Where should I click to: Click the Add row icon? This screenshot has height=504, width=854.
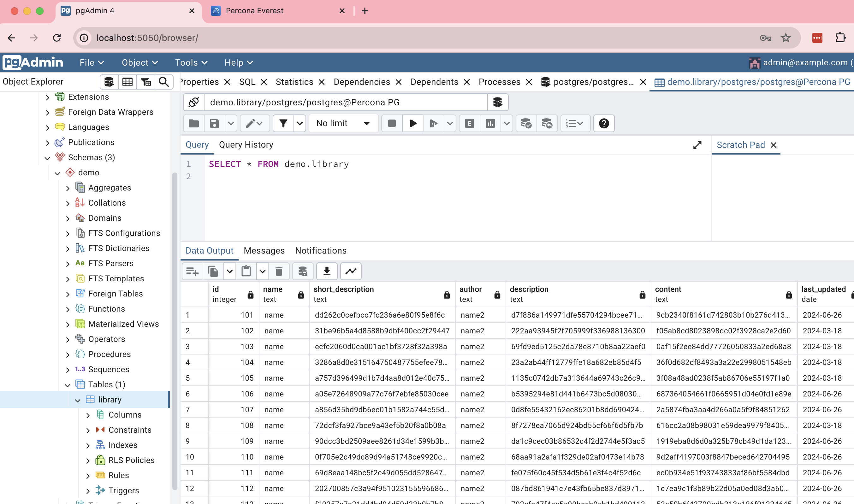click(192, 271)
